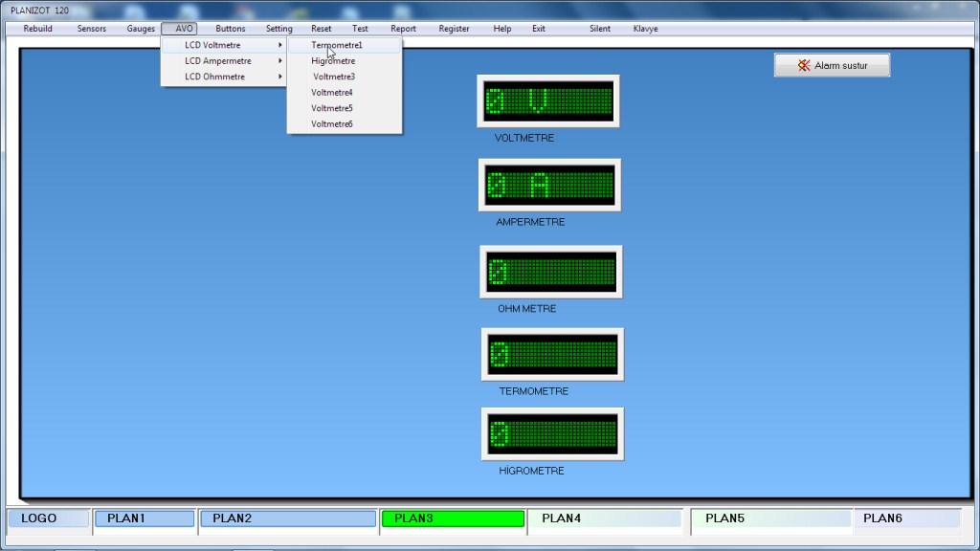
Task: Open the PLAN5 tab
Action: pos(770,518)
